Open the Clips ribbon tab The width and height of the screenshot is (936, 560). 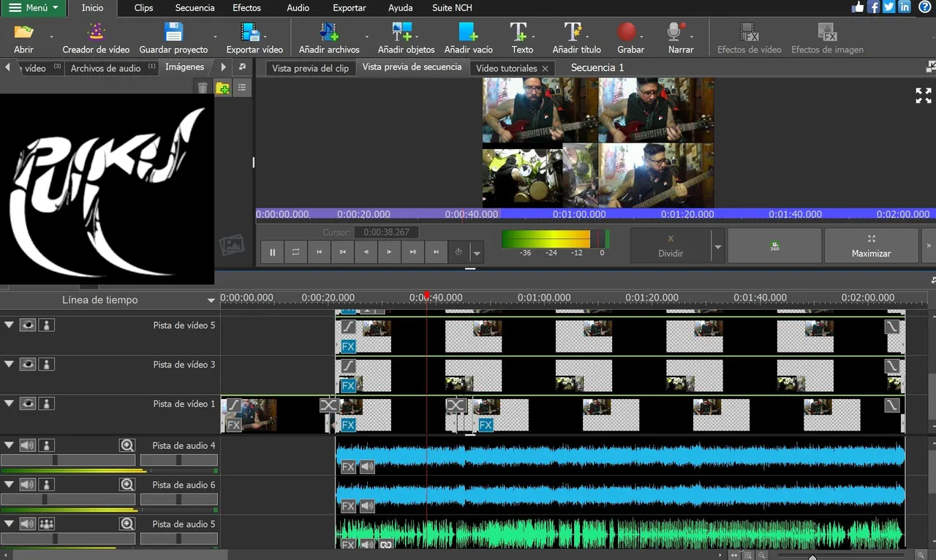[143, 8]
